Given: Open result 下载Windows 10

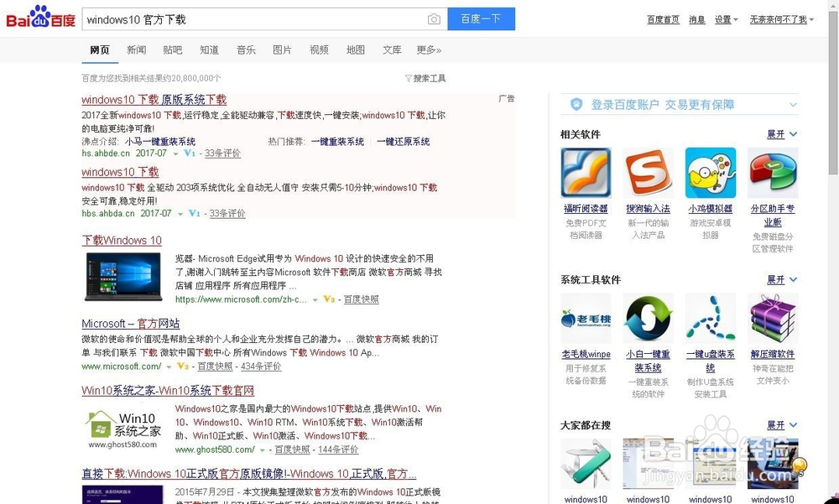Looking at the screenshot, I should click(122, 240).
